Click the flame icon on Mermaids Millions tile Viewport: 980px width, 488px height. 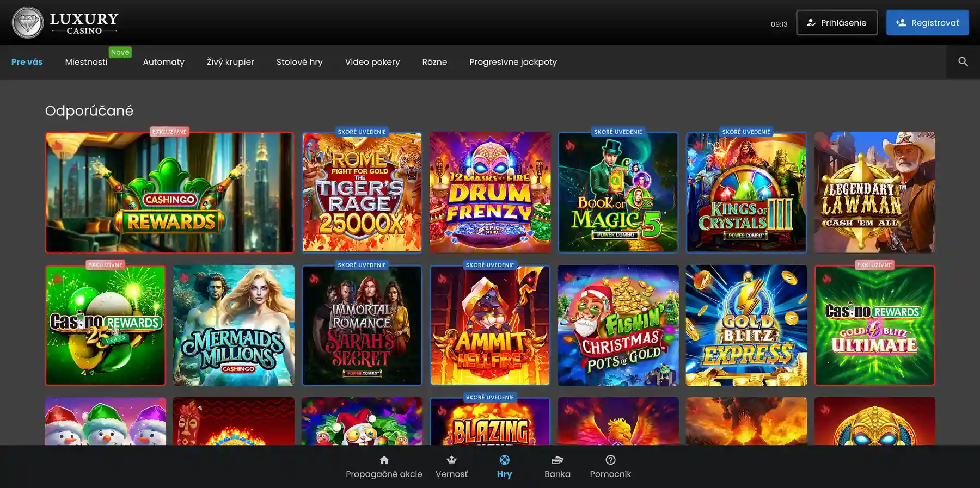click(x=185, y=278)
